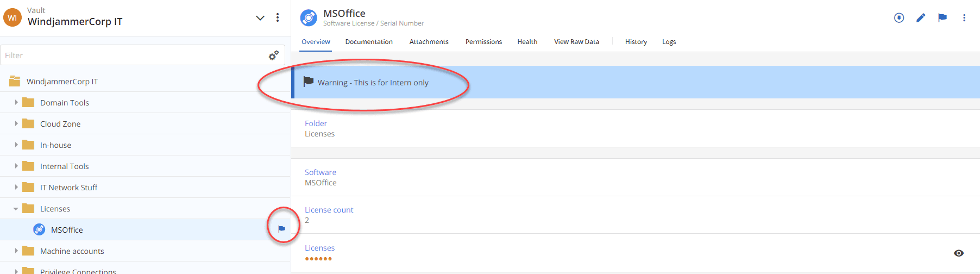Screen dimensions: 980x274
Task: Expand the IT Network Stuff folder
Action: click(16, 188)
